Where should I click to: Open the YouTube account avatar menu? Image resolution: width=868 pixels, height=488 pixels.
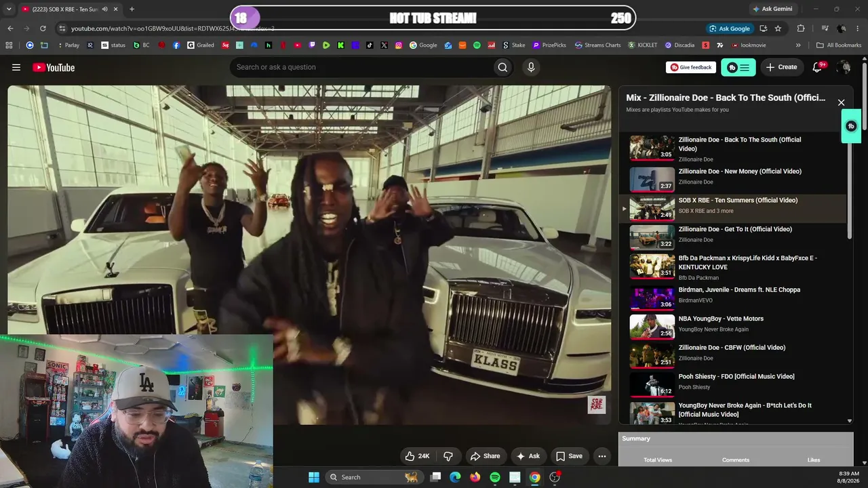point(844,67)
